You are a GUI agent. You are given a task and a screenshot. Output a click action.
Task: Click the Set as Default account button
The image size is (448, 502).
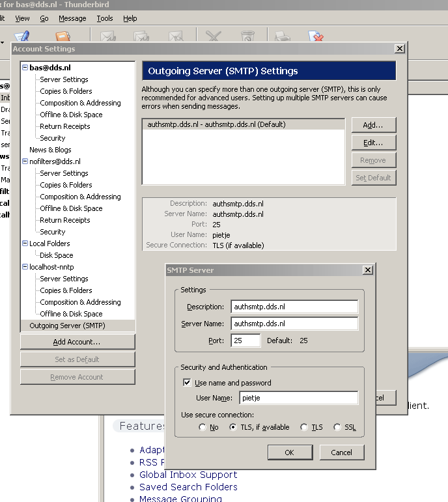[x=77, y=359]
